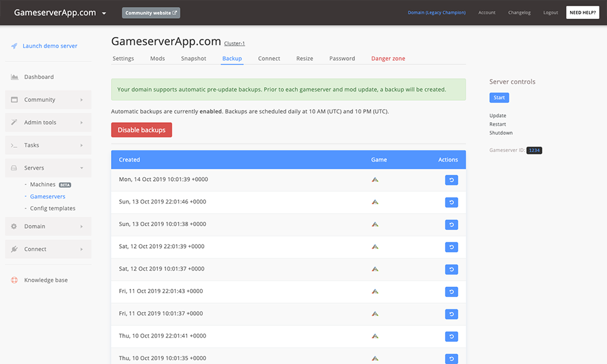The image size is (607, 364).
Task: Open Domain (Legacy Champion) link
Action: (x=436, y=13)
